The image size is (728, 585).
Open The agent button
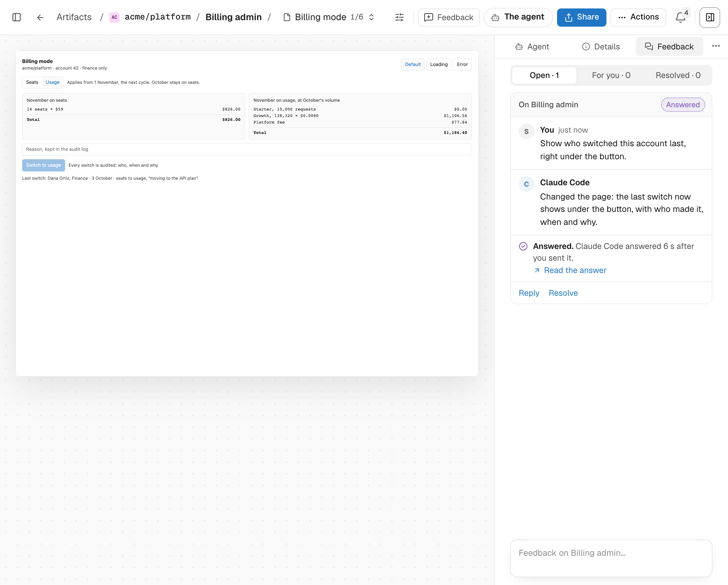click(x=518, y=17)
